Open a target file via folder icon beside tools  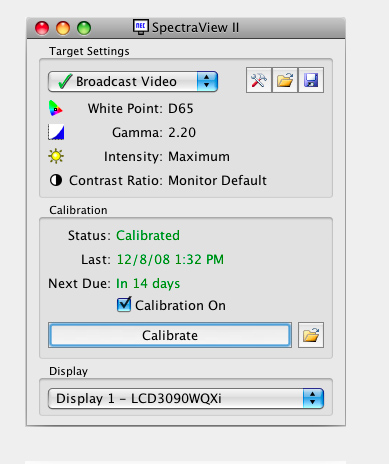pos(285,80)
